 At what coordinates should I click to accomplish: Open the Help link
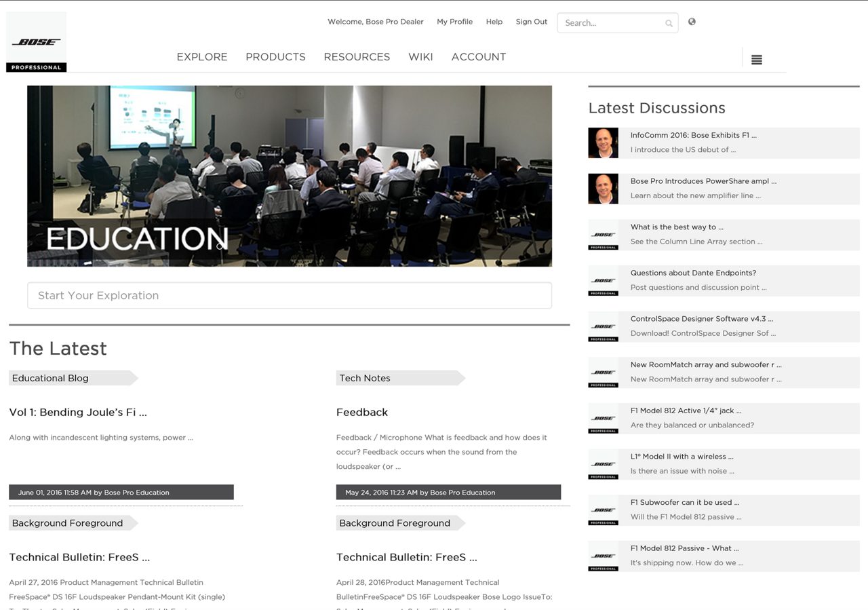pyautogui.click(x=494, y=22)
